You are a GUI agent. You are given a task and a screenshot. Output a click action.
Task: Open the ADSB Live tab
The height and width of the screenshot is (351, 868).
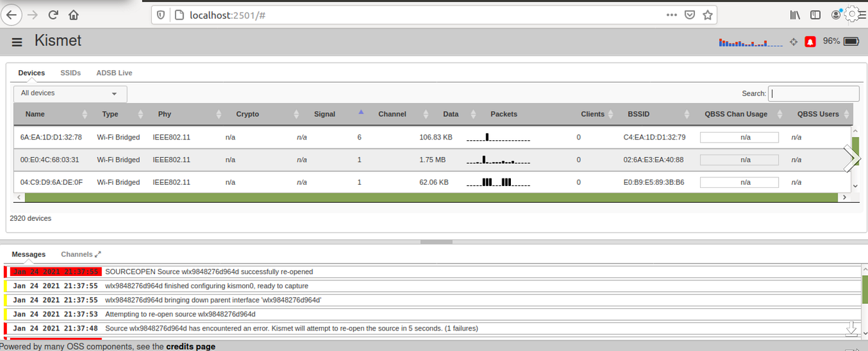(x=114, y=73)
